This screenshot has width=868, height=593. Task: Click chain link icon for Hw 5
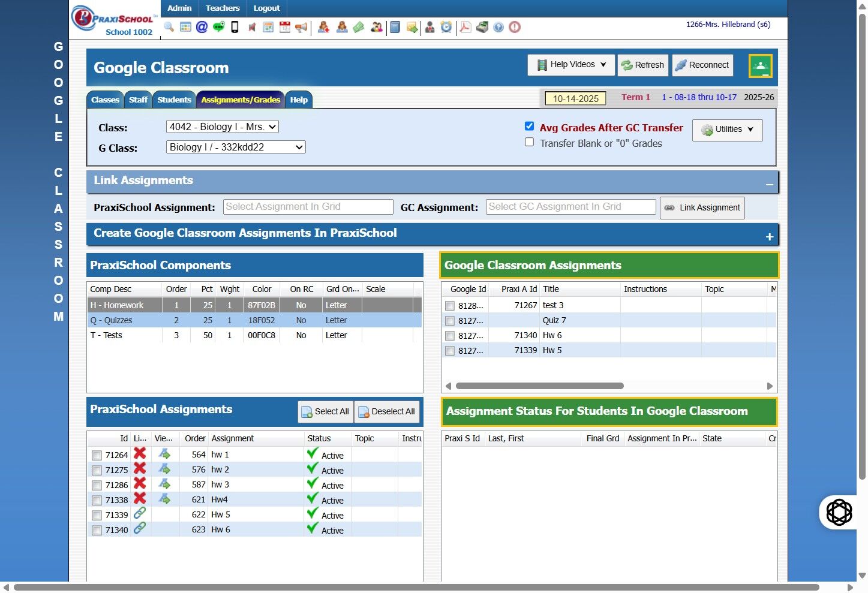[x=140, y=514]
